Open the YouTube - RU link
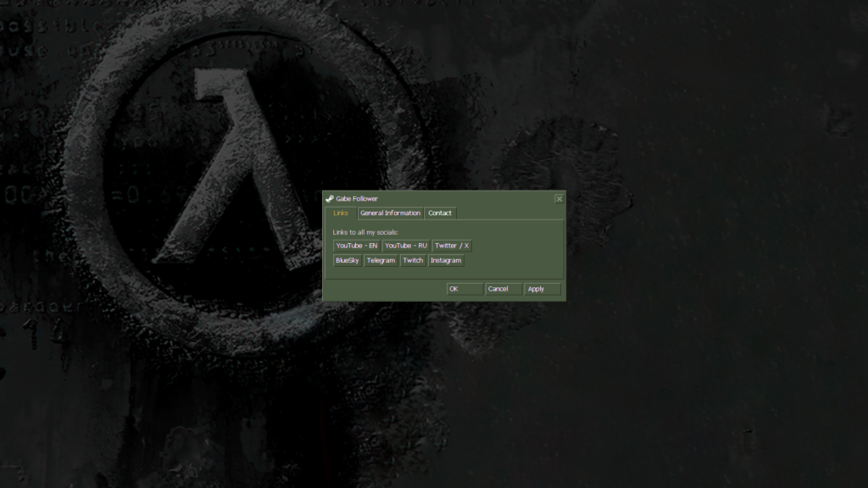 click(x=406, y=246)
